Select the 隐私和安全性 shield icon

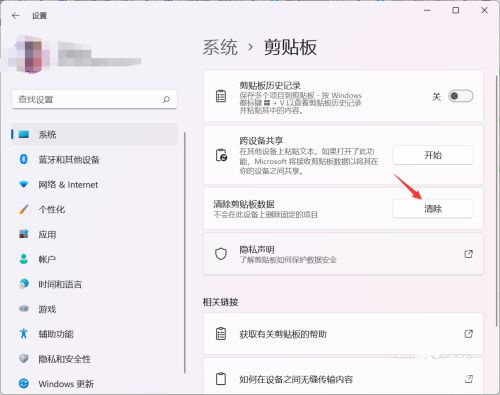coord(24,358)
